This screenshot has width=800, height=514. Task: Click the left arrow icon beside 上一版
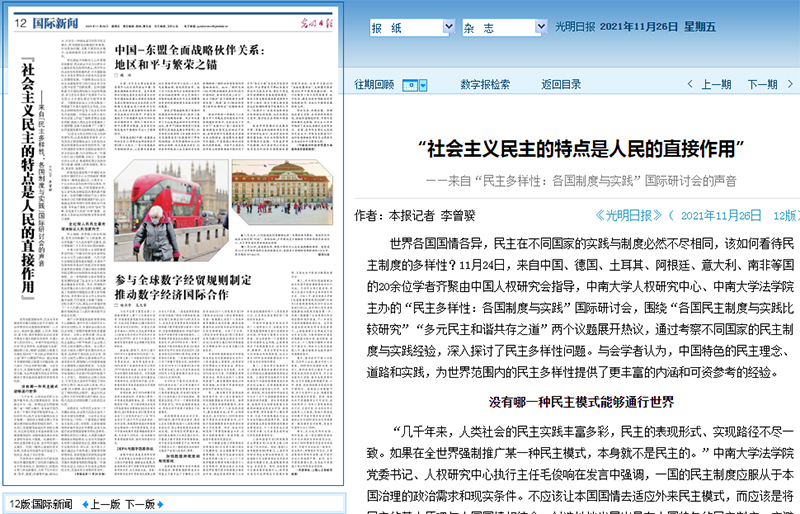(84, 504)
